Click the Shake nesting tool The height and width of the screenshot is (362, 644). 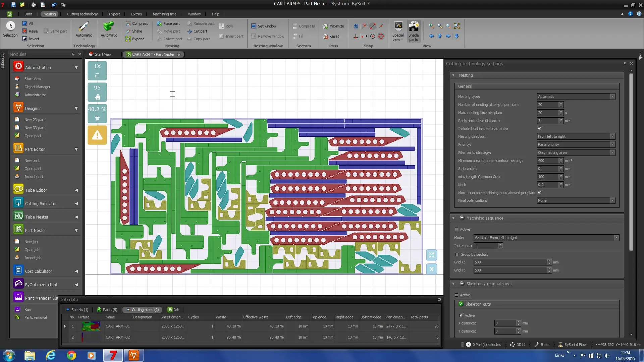134,31
